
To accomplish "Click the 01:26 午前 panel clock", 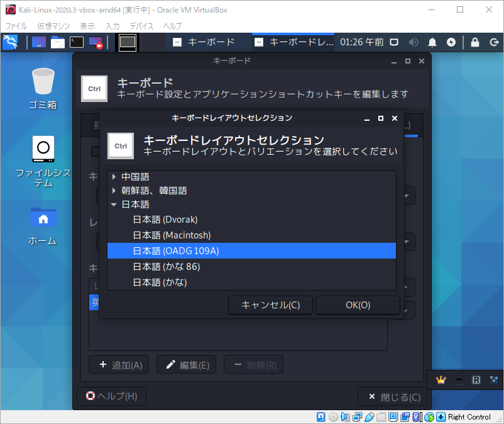I will [361, 42].
